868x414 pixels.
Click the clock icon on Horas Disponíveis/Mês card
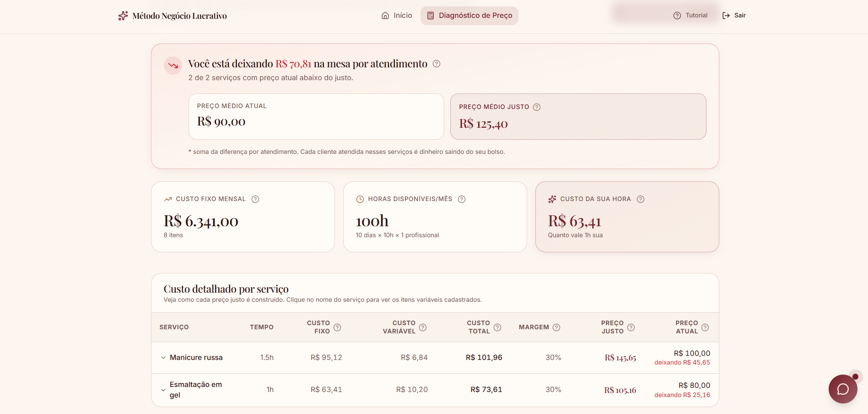point(360,199)
